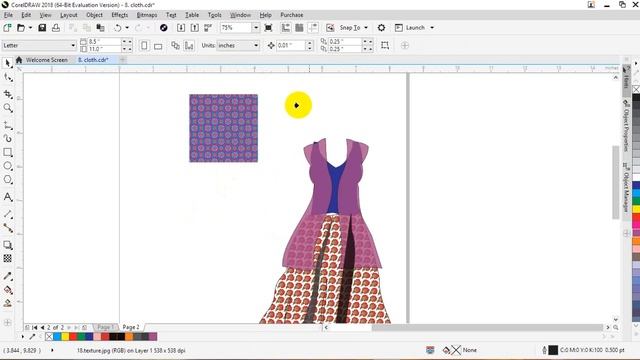Open the Effects menu

(x=120, y=15)
